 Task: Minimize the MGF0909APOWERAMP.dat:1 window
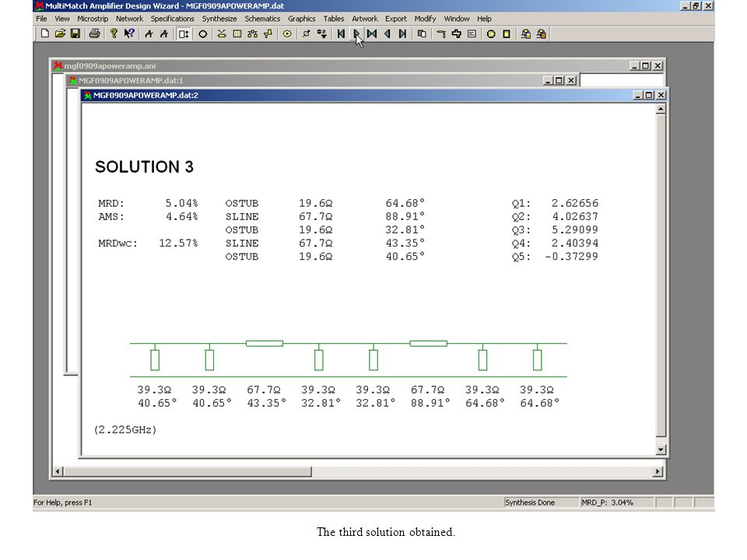point(549,80)
